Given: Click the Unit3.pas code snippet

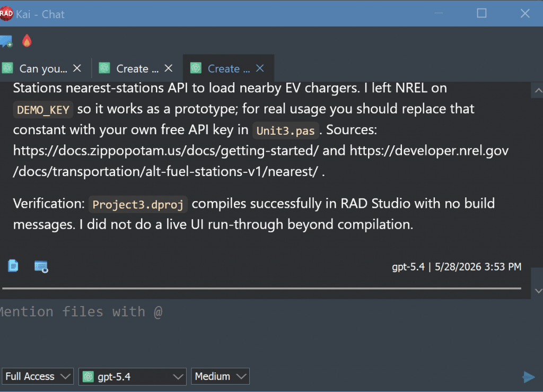Looking at the screenshot, I should point(285,130).
